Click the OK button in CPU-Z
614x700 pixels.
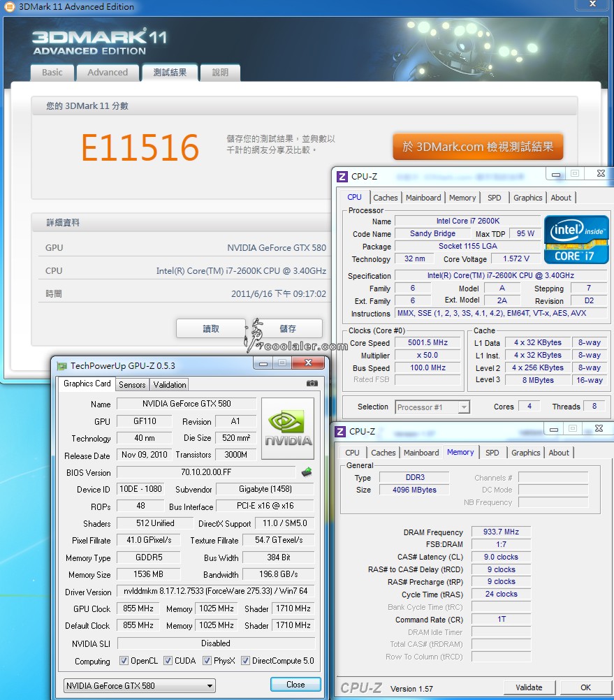[x=585, y=687]
